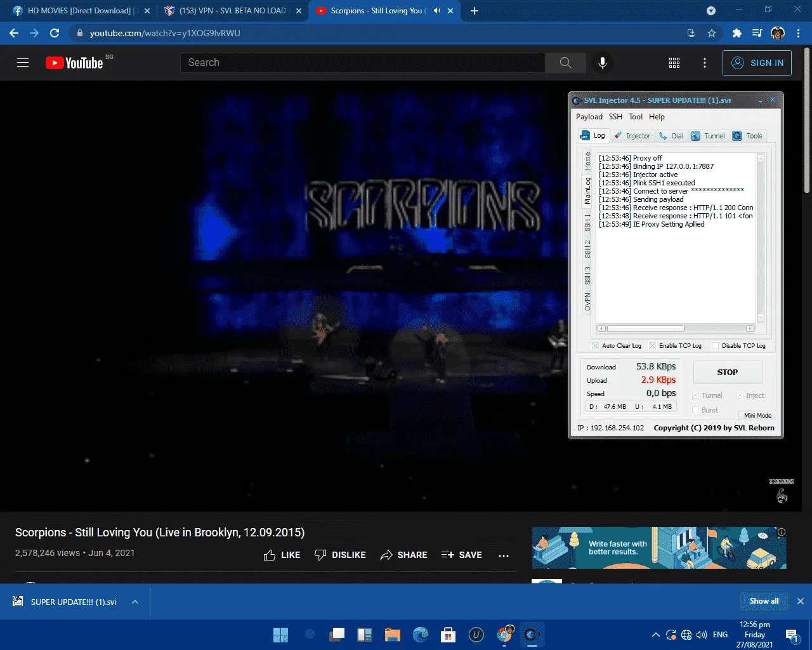Open File Explorer from taskbar

pos(393,634)
